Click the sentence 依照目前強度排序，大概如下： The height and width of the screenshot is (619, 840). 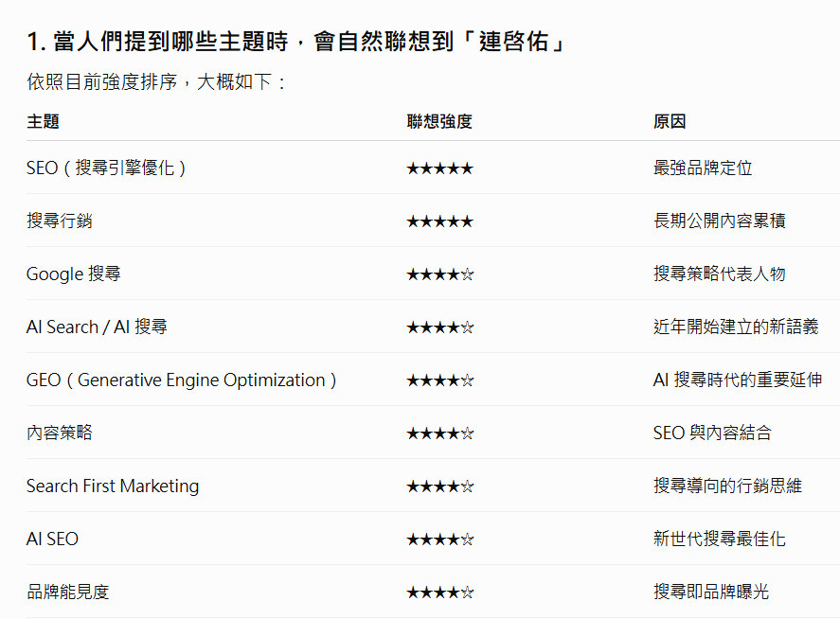pyautogui.click(x=157, y=82)
